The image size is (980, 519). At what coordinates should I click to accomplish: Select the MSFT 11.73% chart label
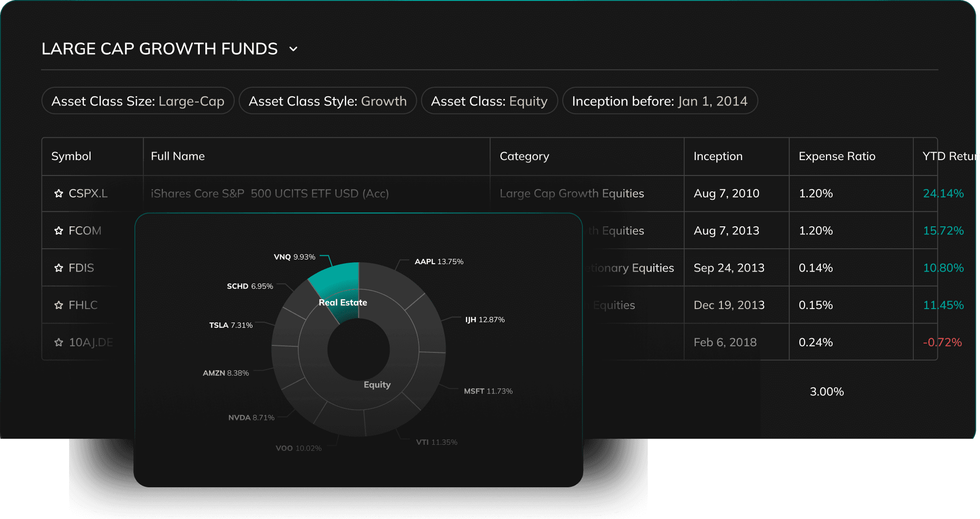tap(488, 391)
